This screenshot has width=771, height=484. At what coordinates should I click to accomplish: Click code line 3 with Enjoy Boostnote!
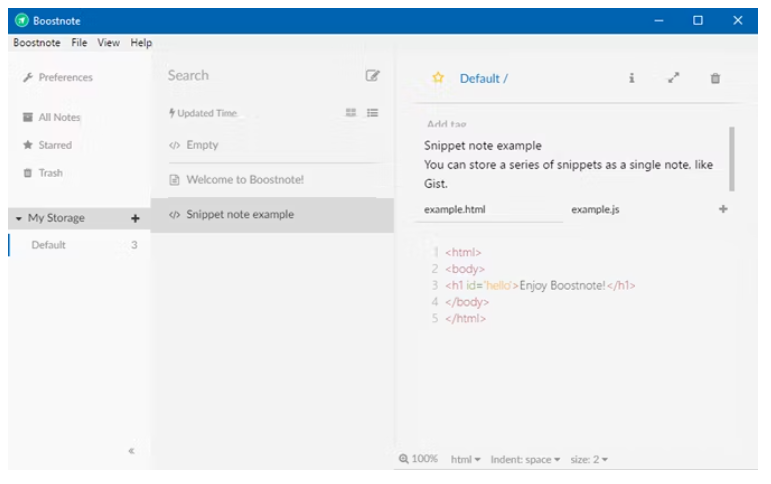[540, 285]
